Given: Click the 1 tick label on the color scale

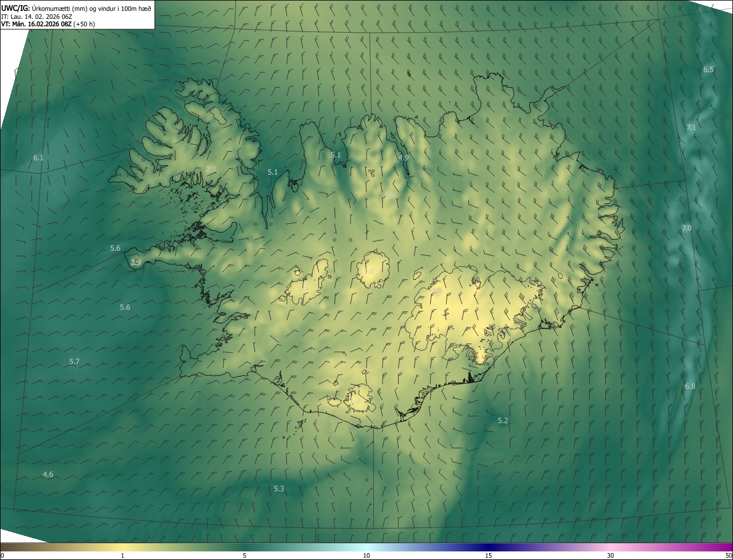Looking at the screenshot, I should click(x=123, y=555).
